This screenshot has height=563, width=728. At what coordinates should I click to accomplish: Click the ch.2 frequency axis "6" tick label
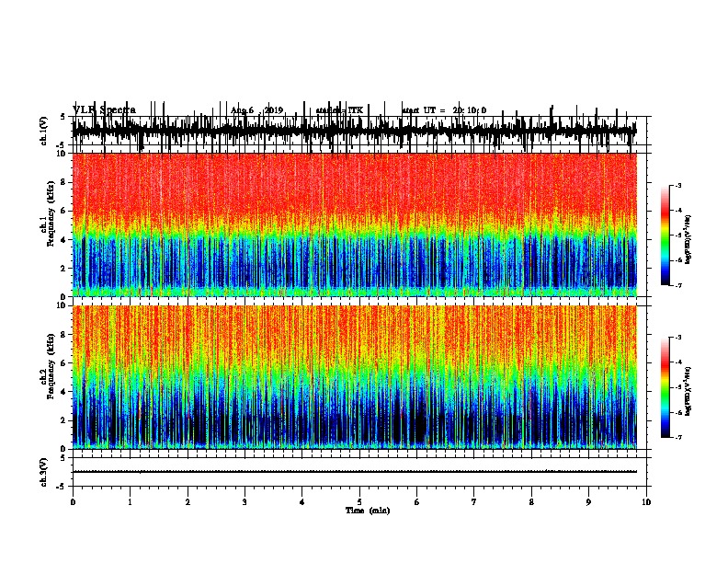[64, 363]
